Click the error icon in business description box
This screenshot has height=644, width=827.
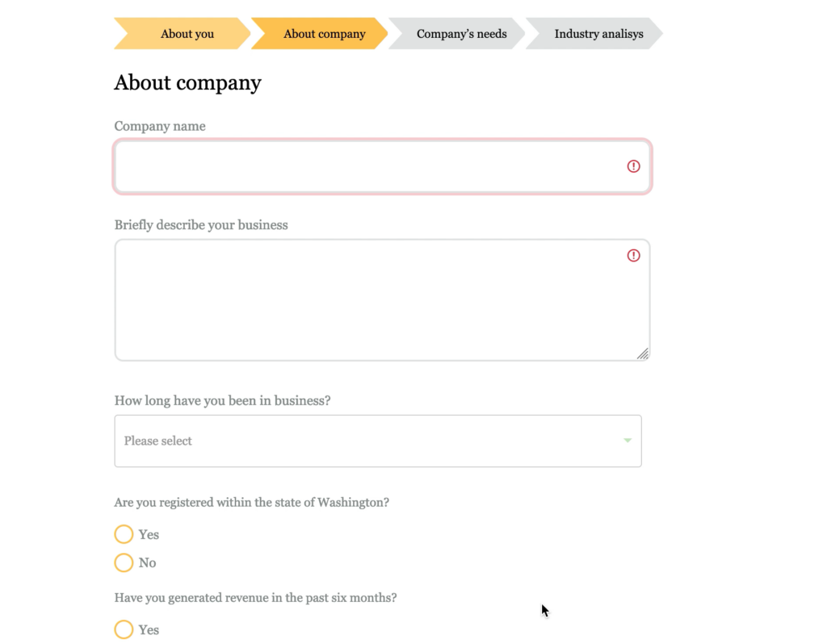(633, 256)
